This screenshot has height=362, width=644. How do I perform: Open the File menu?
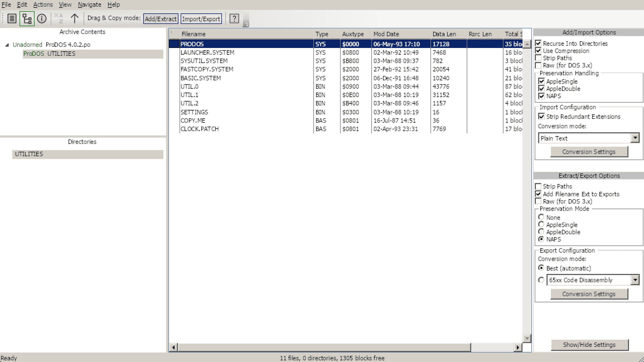(x=6, y=5)
